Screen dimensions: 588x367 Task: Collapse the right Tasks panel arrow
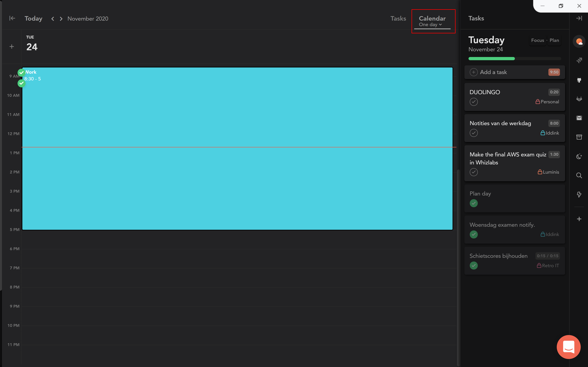pyautogui.click(x=579, y=18)
